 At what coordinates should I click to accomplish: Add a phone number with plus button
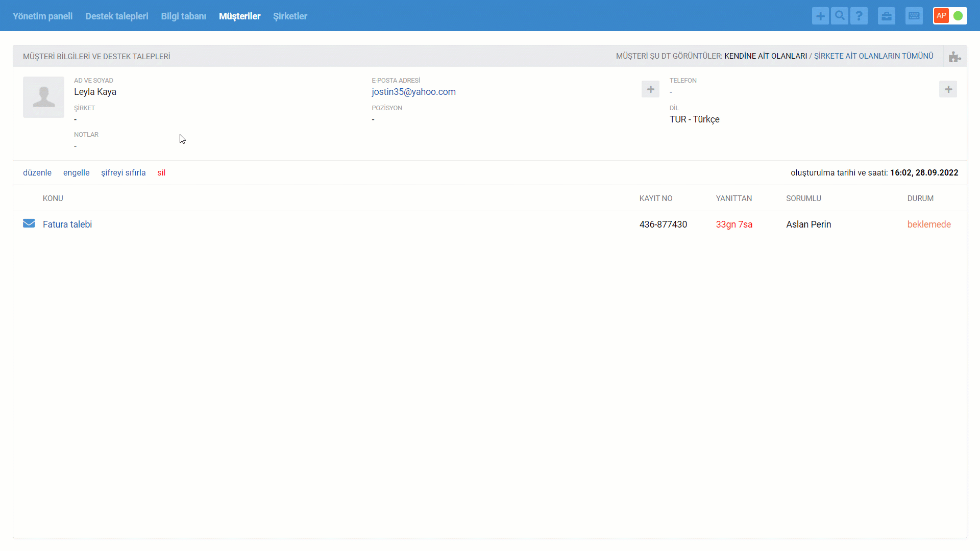[x=948, y=89]
